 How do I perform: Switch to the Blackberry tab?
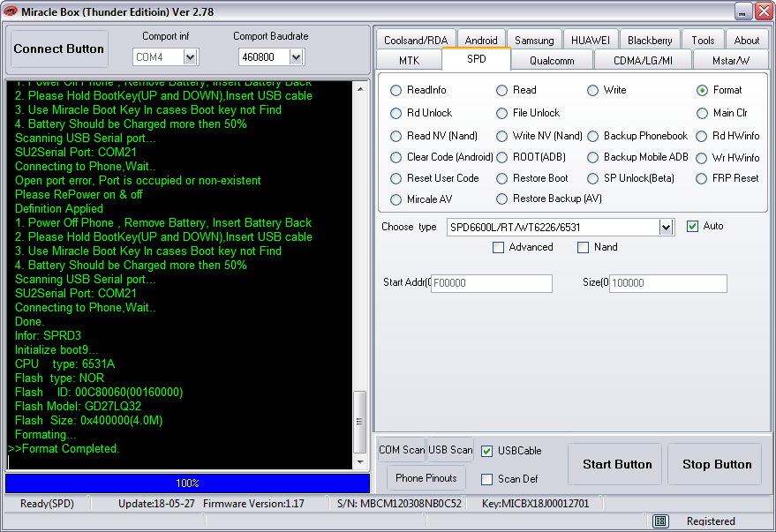(x=650, y=40)
